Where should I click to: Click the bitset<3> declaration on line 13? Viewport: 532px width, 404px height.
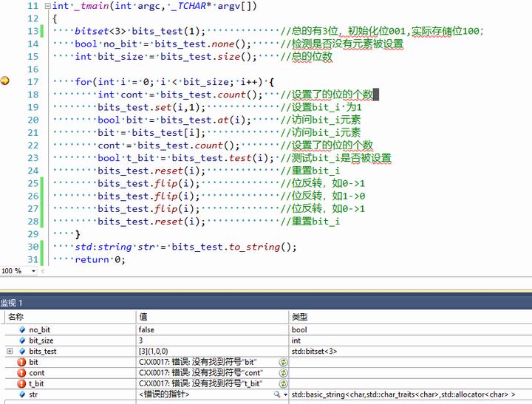click(140, 31)
